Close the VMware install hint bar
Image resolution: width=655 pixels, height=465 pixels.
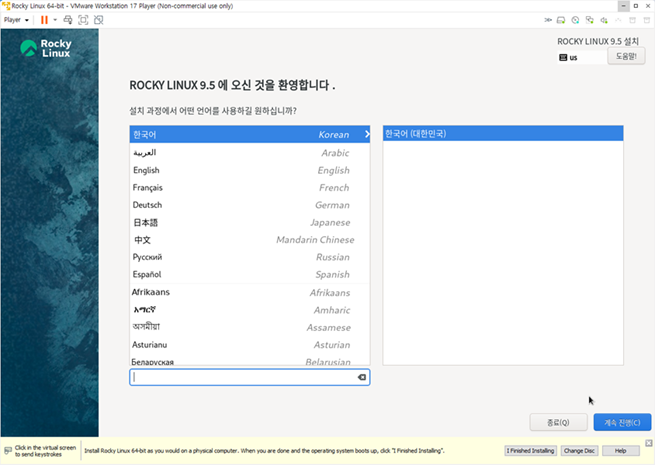[648, 443]
